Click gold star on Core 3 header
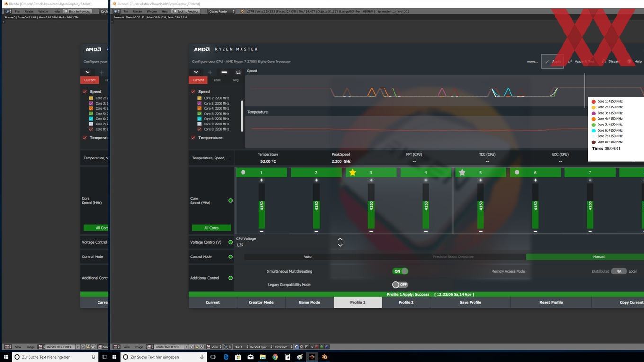The height and width of the screenshot is (362, 644). [x=352, y=173]
